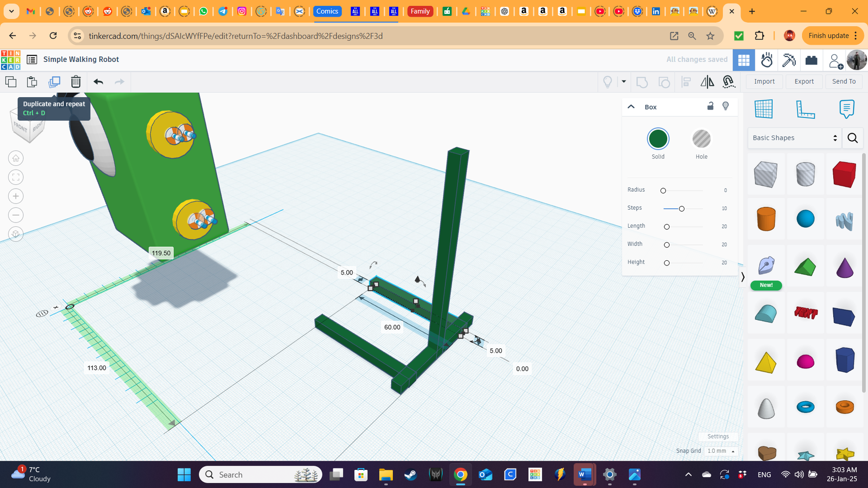The height and width of the screenshot is (488, 868).
Task: Set shape to Hole
Action: coord(702,139)
